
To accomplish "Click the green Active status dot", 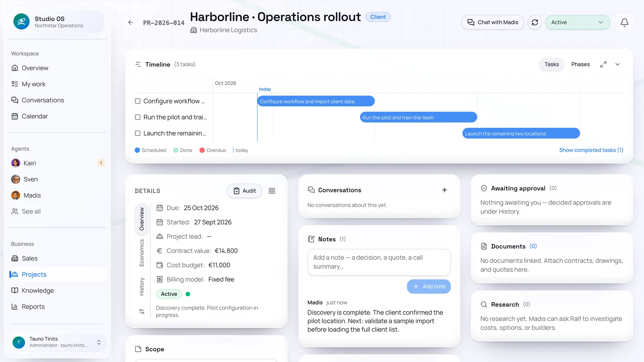I will point(188,294).
